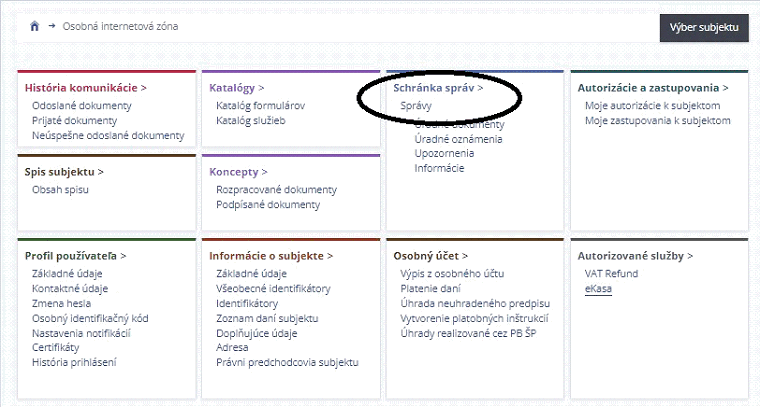Open the Moje autorizácie k subjektom link
761x408 pixels.
tap(651, 105)
